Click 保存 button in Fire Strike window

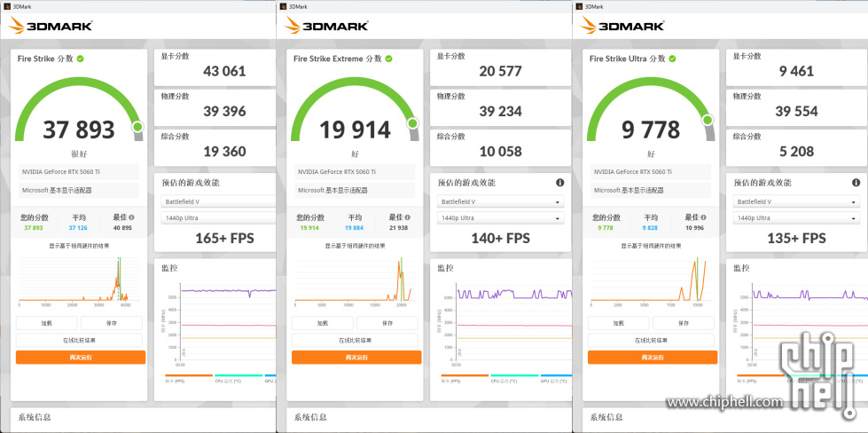(x=111, y=323)
